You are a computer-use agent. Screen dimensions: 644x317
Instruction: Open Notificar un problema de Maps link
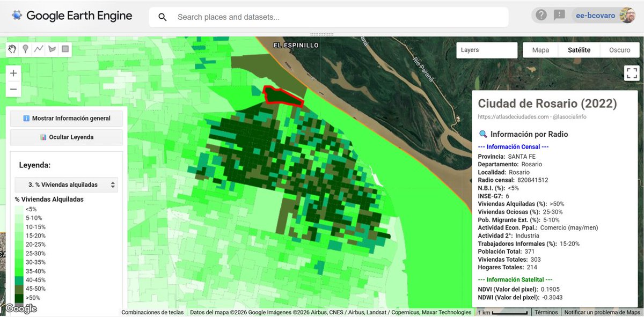tap(602, 312)
